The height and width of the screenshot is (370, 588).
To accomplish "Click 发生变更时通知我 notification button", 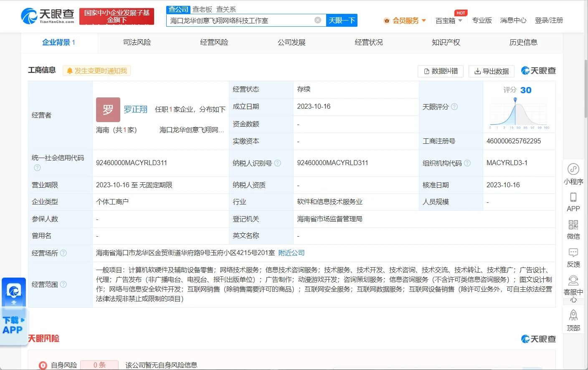I will pos(97,71).
